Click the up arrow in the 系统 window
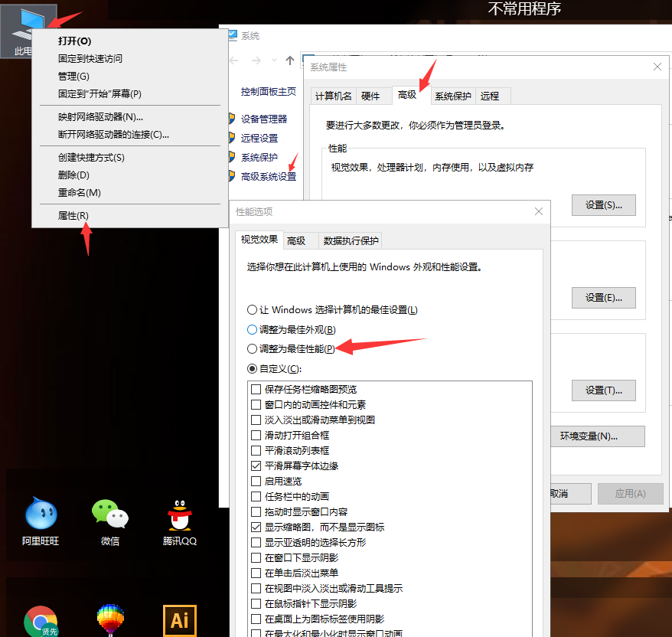This screenshot has width=672, height=637. pyautogui.click(x=290, y=60)
